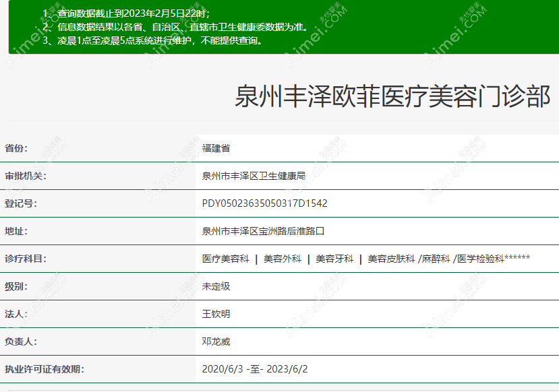Select the legal person 王钦明

point(216,314)
